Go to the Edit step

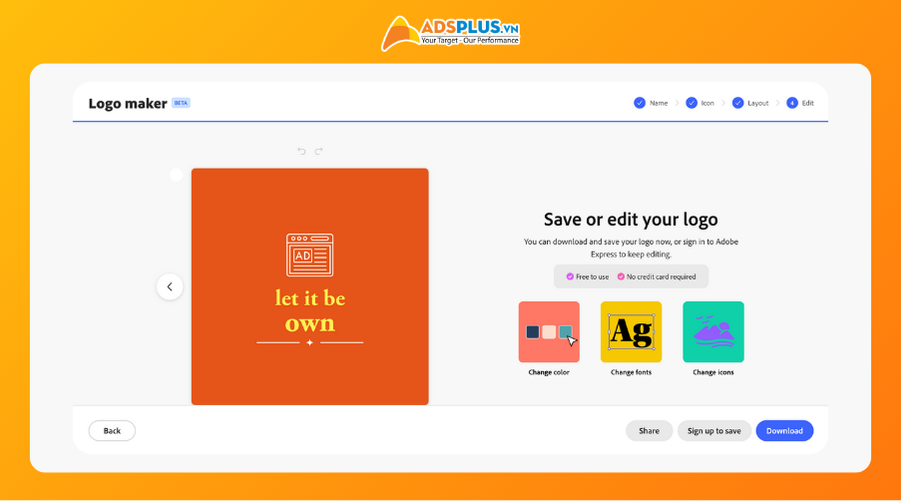800,103
